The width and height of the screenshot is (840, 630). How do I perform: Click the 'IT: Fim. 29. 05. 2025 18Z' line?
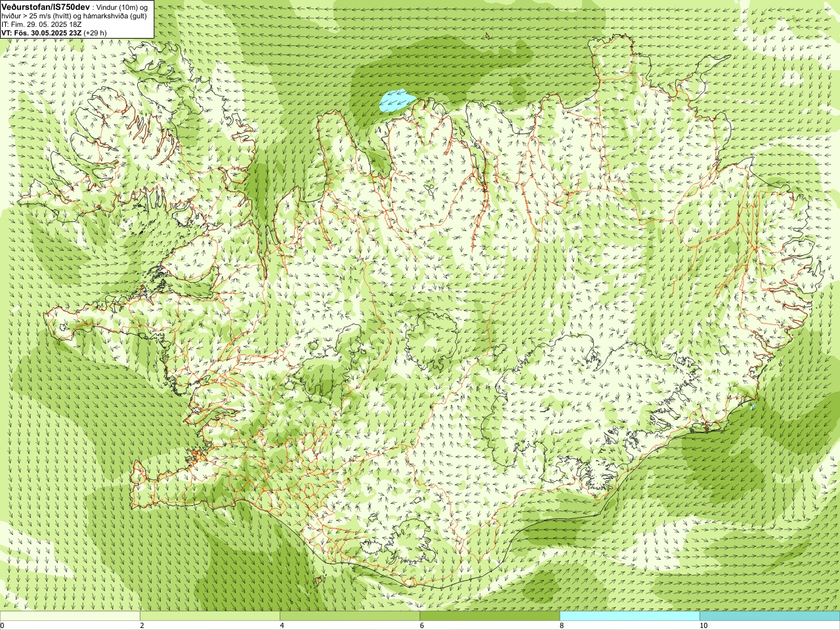pyautogui.click(x=41, y=24)
